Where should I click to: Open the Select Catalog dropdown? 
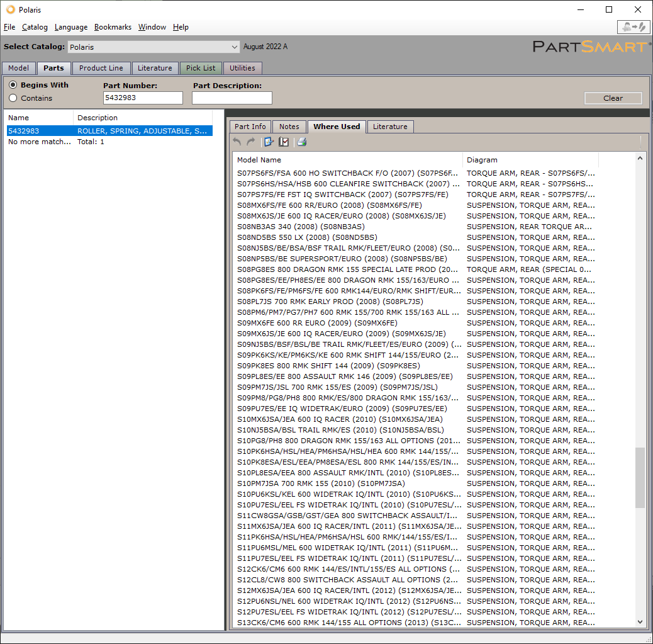(x=153, y=47)
